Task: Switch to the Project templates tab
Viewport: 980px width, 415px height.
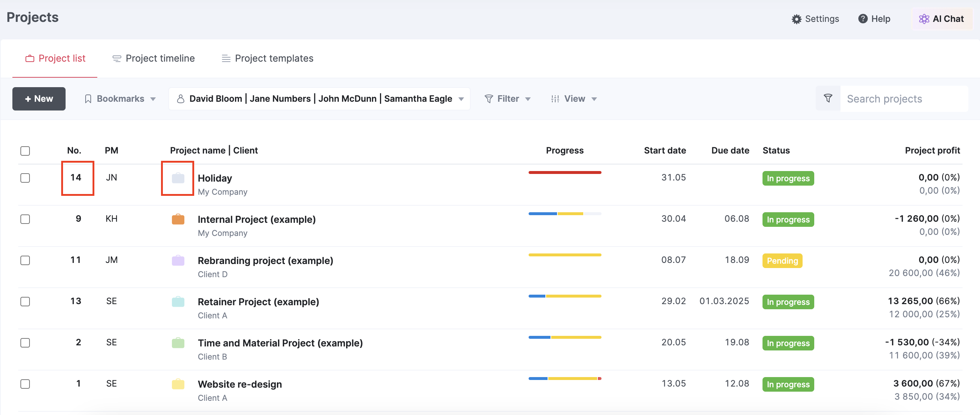Action: tap(267, 59)
